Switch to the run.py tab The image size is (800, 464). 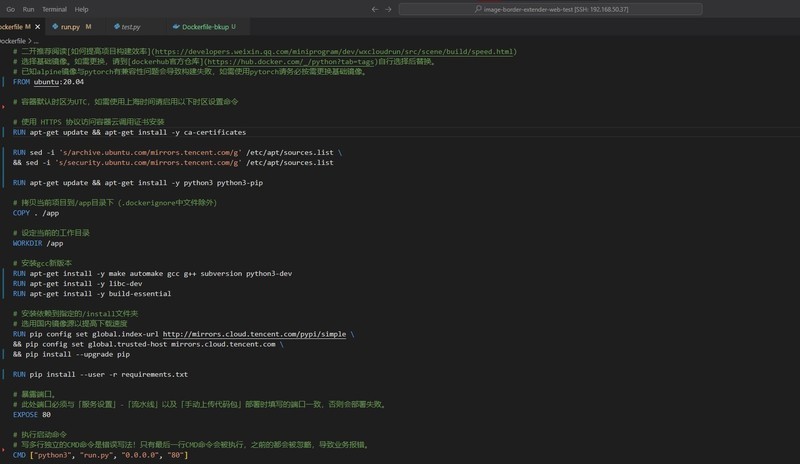[70, 27]
